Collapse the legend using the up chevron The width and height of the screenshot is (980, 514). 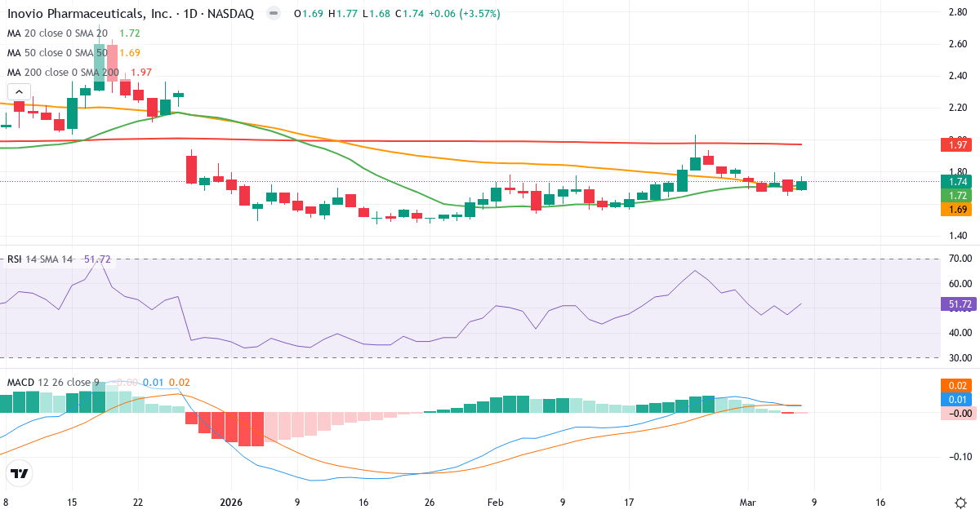(18, 92)
